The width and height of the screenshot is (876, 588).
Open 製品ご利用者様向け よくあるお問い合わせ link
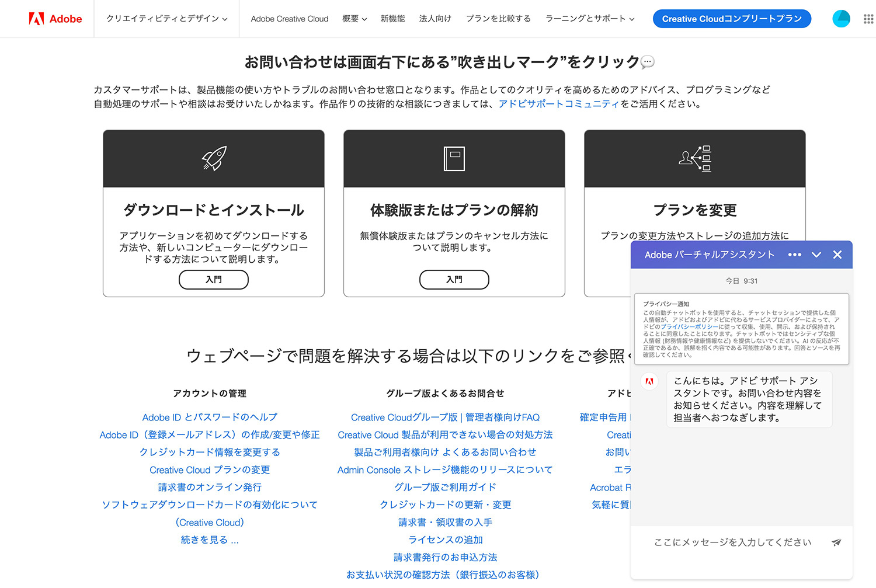pyautogui.click(x=445, y=453)
